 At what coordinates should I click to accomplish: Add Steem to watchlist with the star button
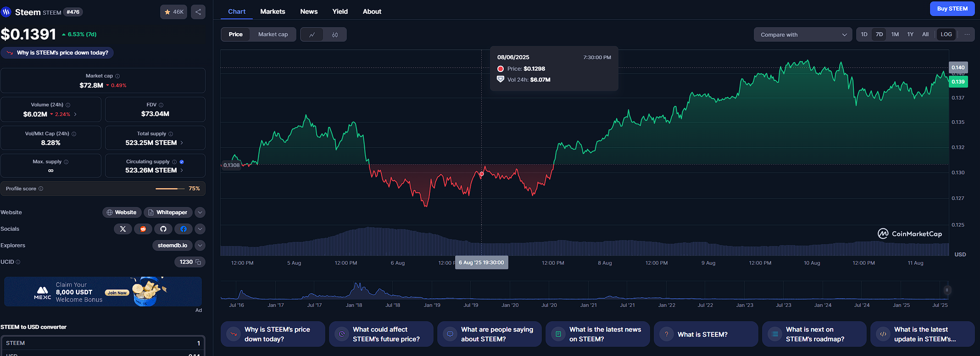click(173, 12)
